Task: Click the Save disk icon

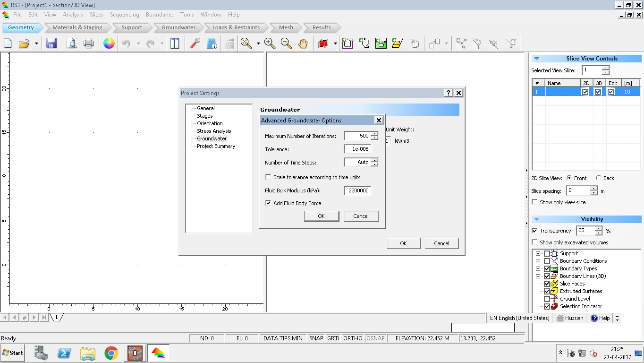Action: (51, 44)
